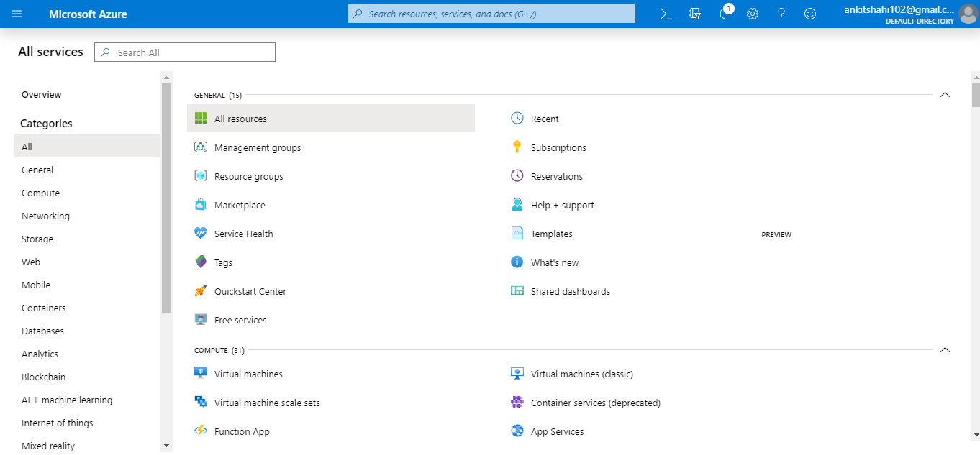Click the Function App lightning icon
The height and width of the screenshot is (455, 980).
(x=201, y=431)
